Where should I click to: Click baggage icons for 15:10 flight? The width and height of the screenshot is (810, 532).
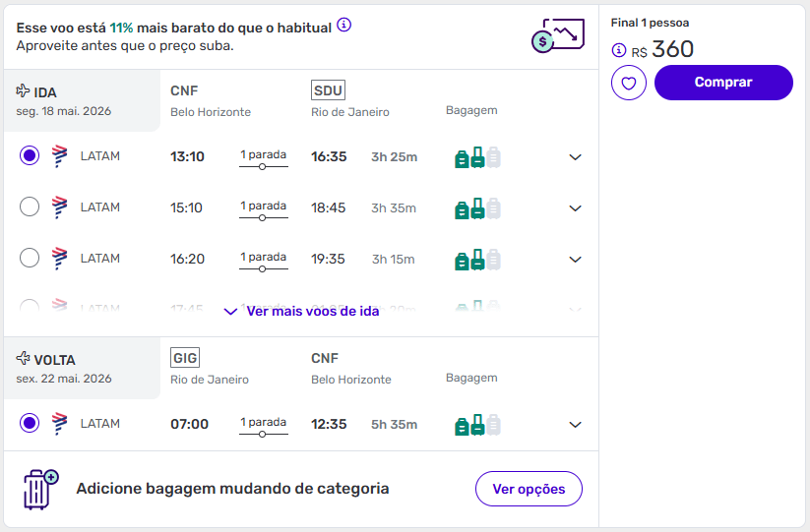477,208
